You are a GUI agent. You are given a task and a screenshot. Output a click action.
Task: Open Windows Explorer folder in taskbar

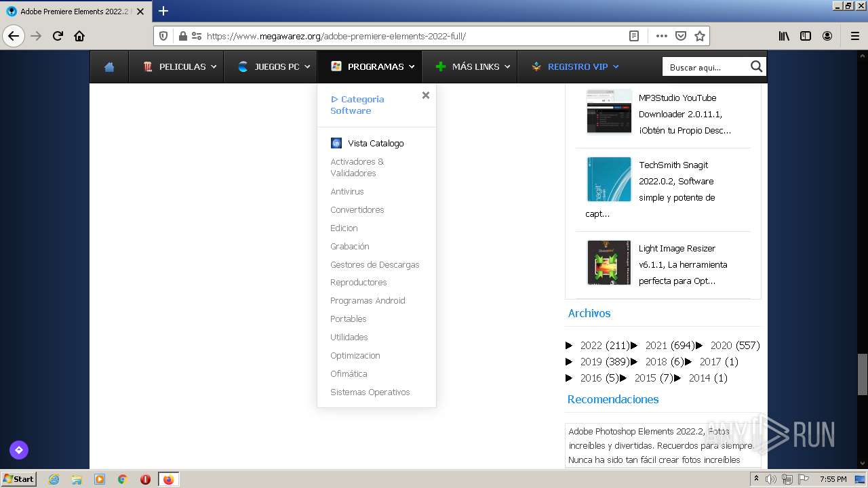click(x=77, y=479)
